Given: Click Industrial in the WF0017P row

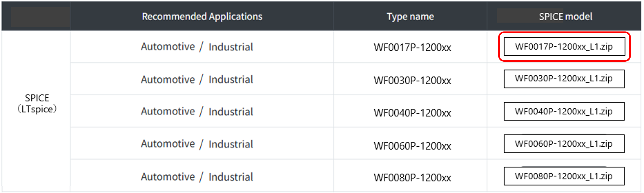Looking at the screenshot, I should coord(231,47).
